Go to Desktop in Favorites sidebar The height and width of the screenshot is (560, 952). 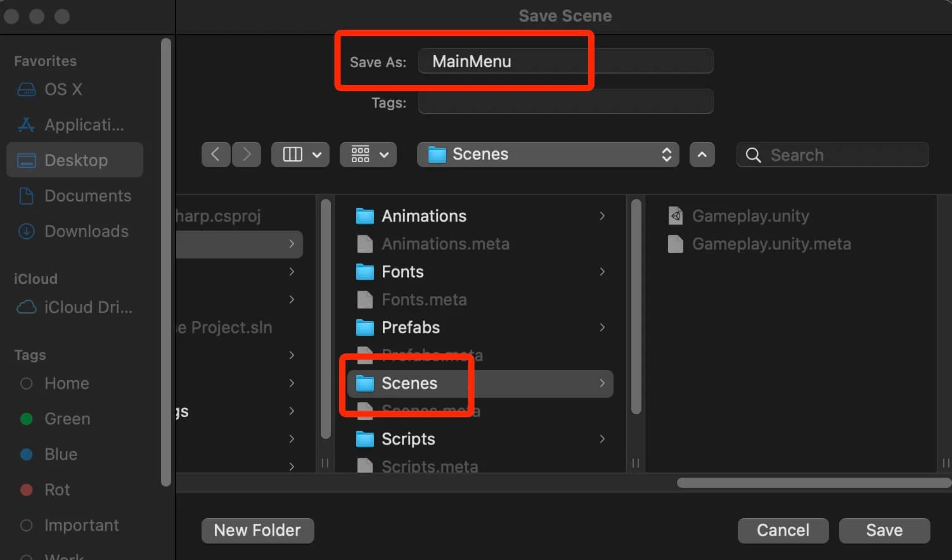pos(75,160)
